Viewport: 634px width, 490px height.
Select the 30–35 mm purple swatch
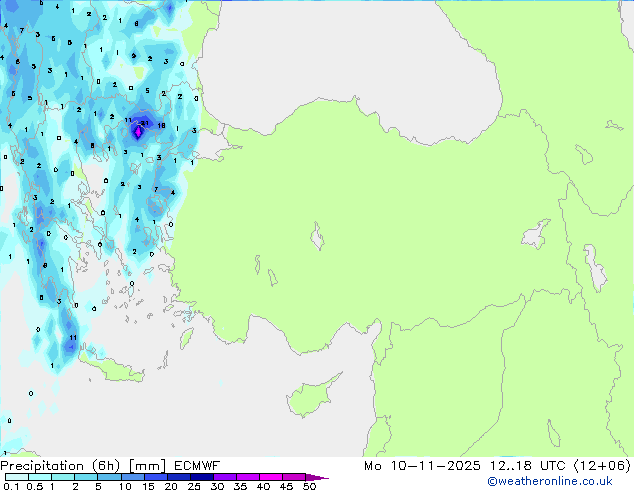coord(224,477)
